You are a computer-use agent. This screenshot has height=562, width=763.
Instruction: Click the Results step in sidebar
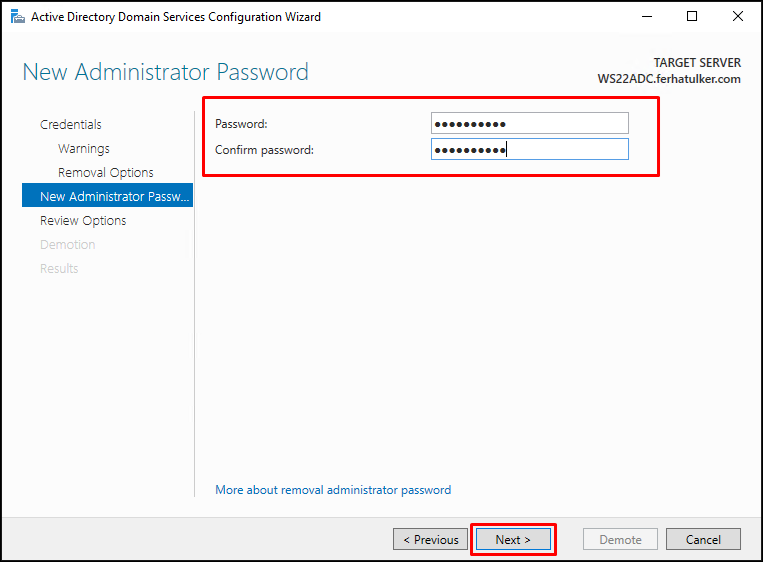click(59, 268)
